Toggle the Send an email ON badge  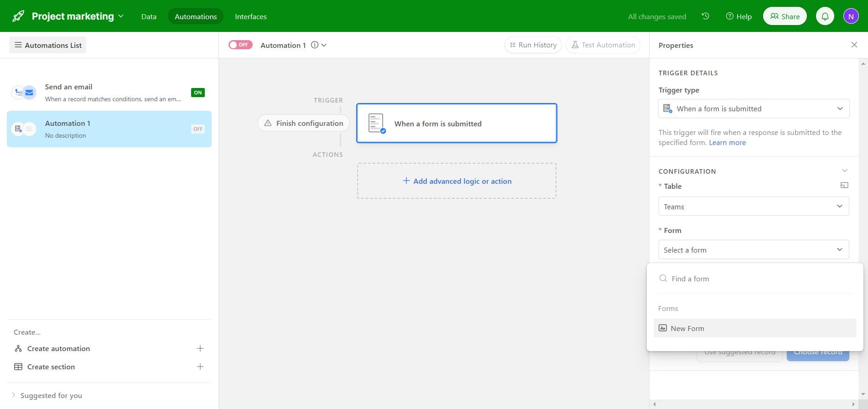tap(198, 93)
